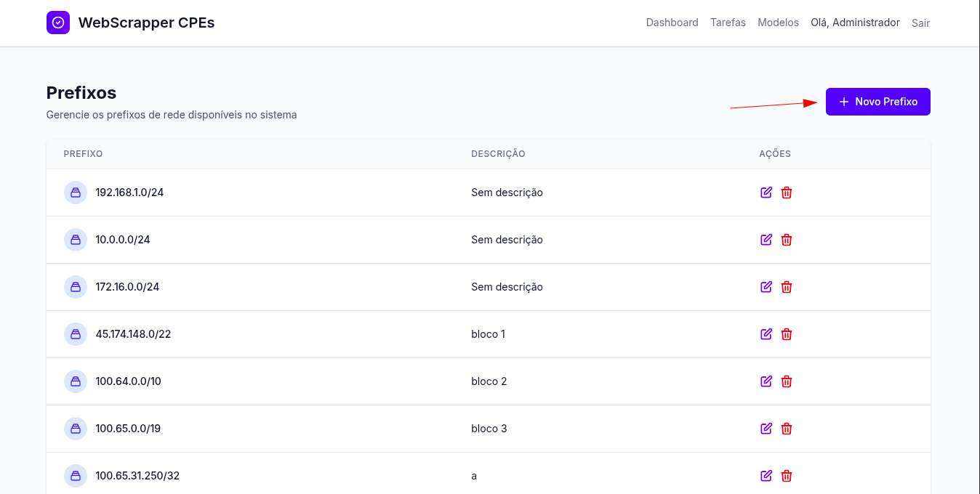Delete the 172.16.0.0/24 prefix
Image resolution: width=980 pixels, height=494 pixels.
(786, 287)
